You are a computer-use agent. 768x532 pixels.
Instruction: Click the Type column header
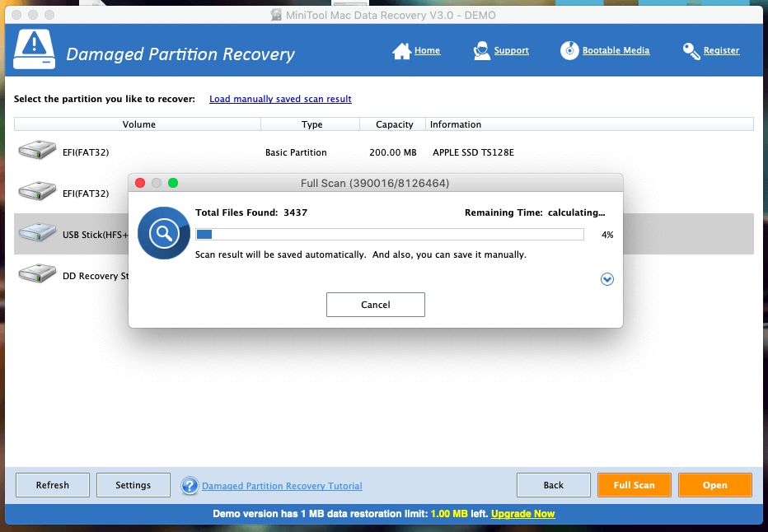311,124
